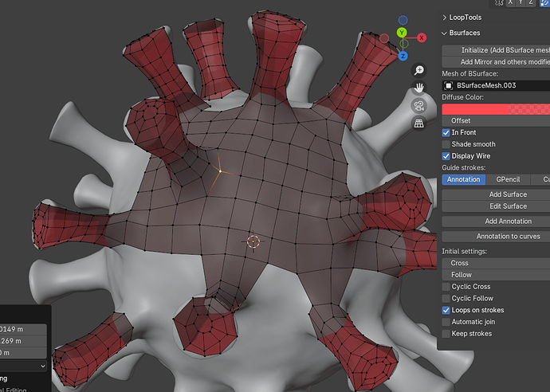Click the red X axis on the gizmo
This screenshot has height=392, width=550.
[x=422, y=37]
